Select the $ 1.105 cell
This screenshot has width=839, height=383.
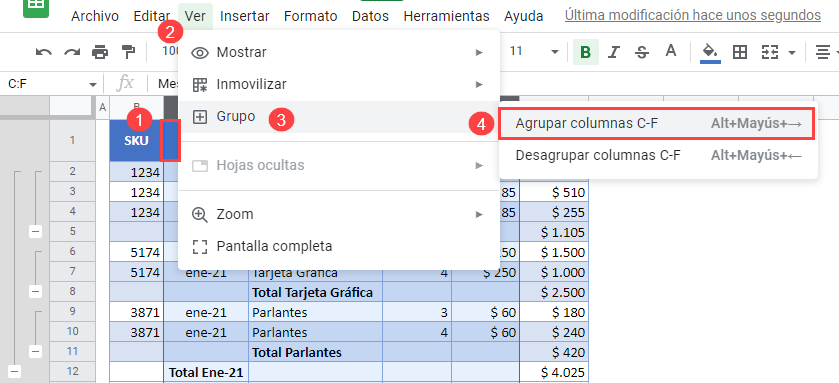click(x=554, y=232)
